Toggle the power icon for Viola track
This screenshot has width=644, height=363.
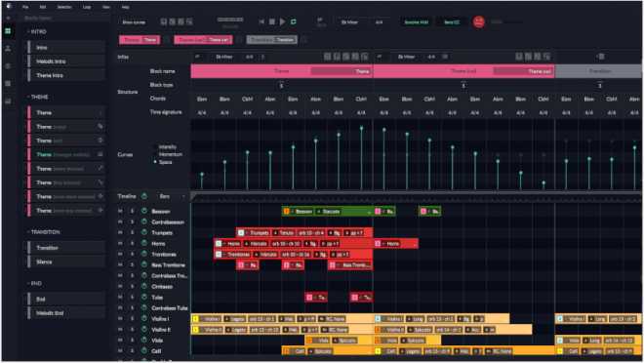[144, 340]
